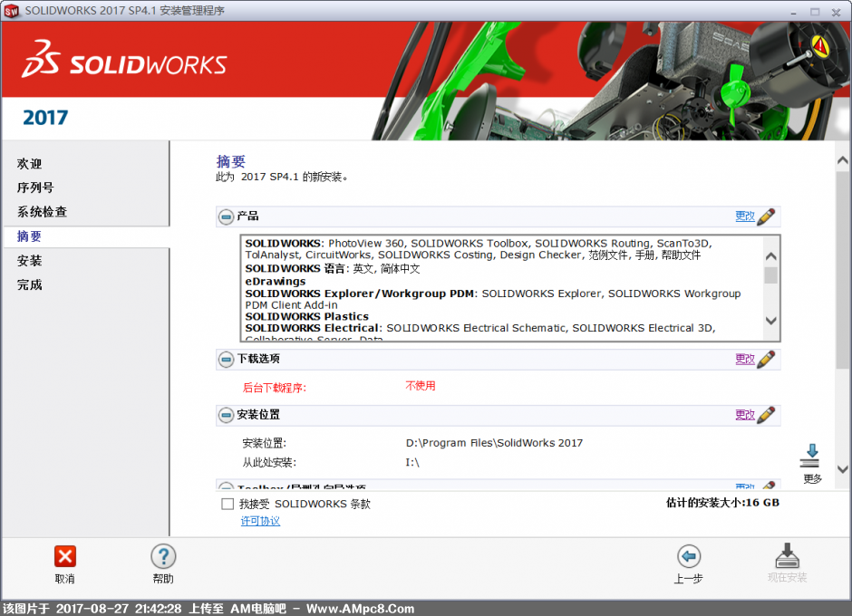Click 更改 link for 产品
This screenshot has width=852, height=616.
(x=745, y=217)
